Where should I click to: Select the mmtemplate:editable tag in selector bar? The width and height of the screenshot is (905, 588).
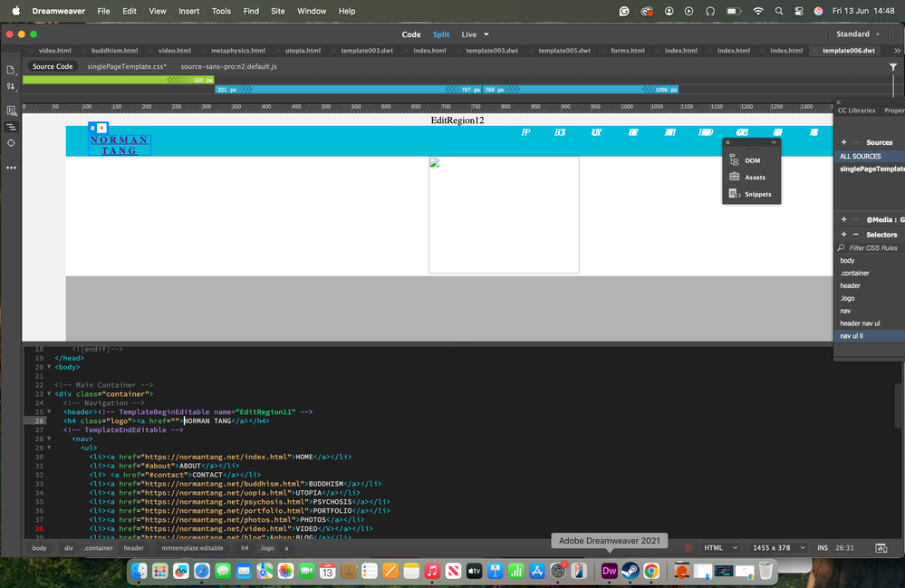(x=192, y=548)
